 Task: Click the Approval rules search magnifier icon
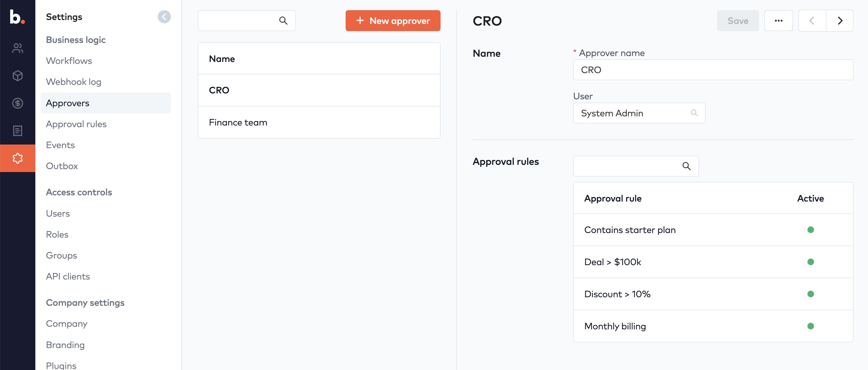tap(686, 166)
